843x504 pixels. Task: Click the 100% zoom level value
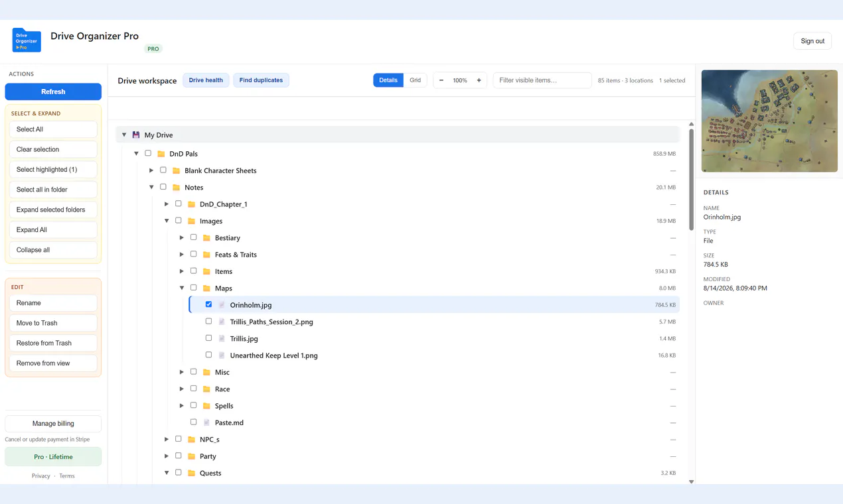coord(460,80)
